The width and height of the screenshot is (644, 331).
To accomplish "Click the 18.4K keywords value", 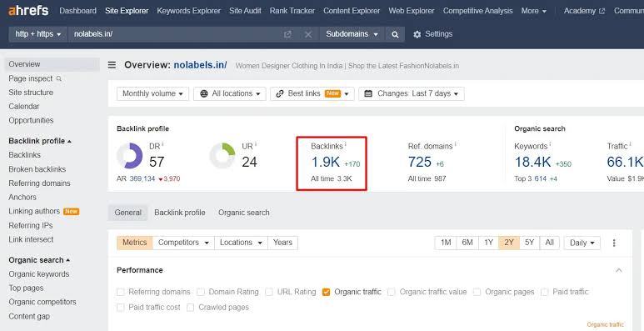I will pos(532,163).
